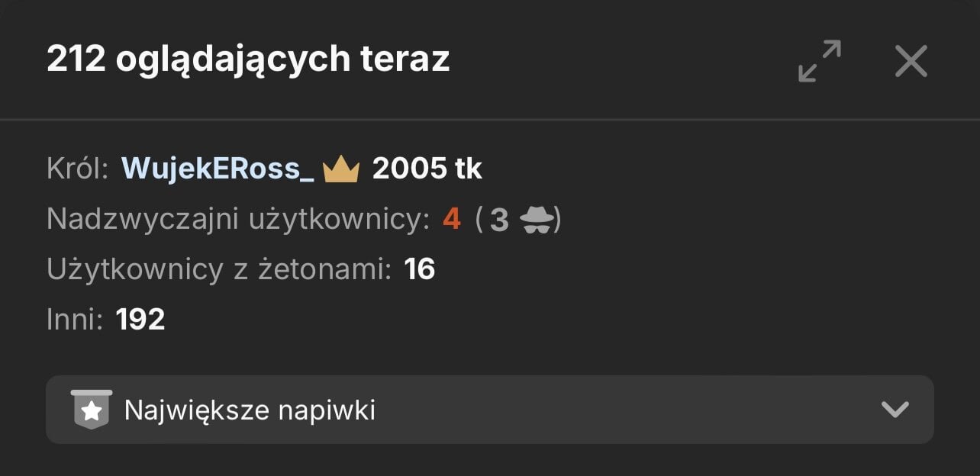Viewport: 980px width, 476px height.
Task: Click the incognito hat-and-glasses icon
Action: (537, 220)
